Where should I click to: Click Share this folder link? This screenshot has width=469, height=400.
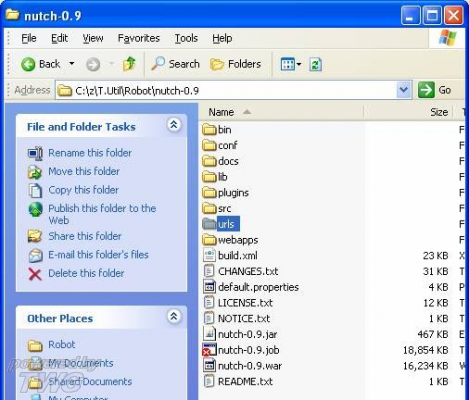85,236
